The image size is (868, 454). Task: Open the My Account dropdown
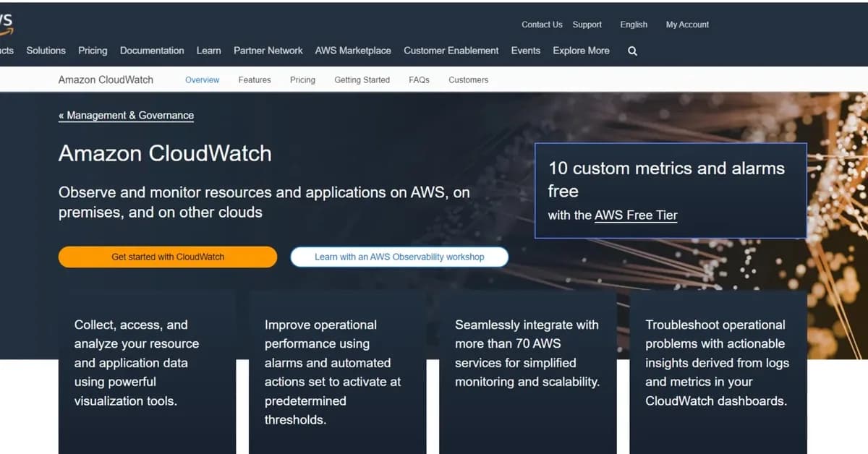coord(686,25)
